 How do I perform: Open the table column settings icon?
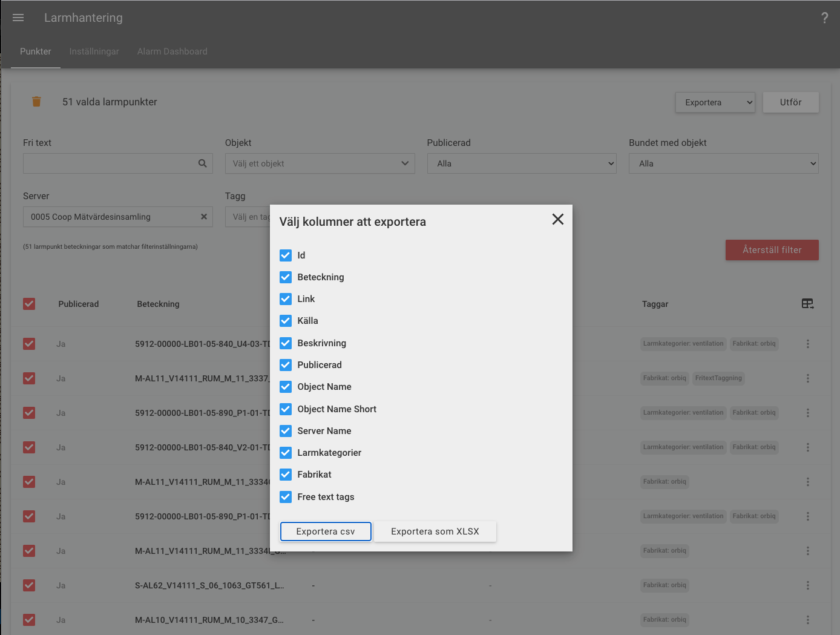tap(807, 304)
